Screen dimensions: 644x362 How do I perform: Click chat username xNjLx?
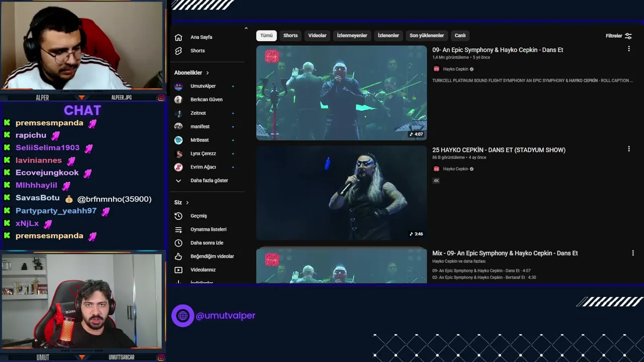point(27,223)
